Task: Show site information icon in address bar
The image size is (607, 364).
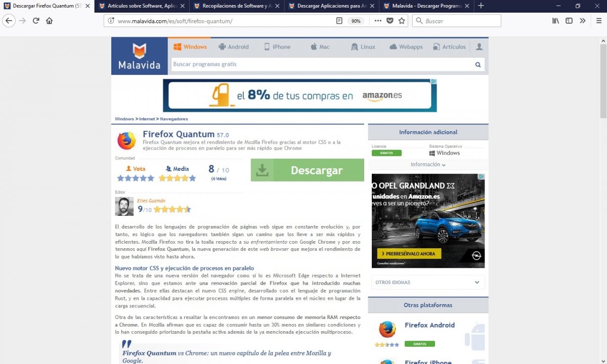Action: pyautogui.click(x=111, y=21)
